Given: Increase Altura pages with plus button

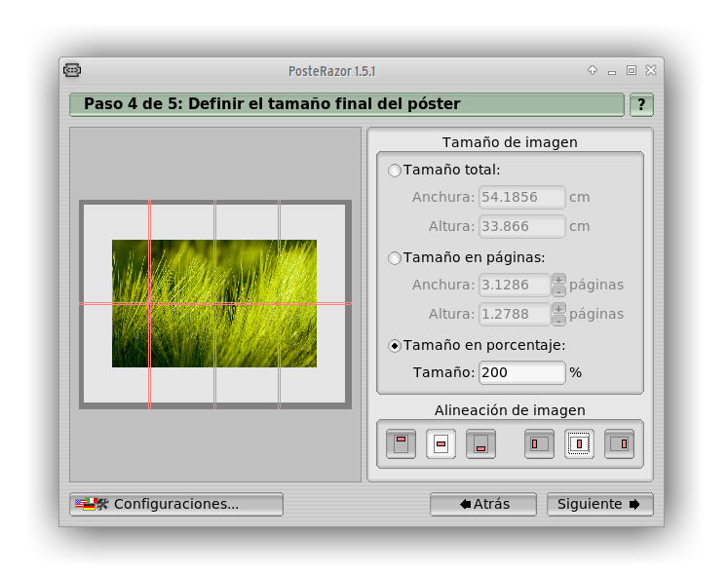Looking at the screenshot, I should tap(558, 309).
